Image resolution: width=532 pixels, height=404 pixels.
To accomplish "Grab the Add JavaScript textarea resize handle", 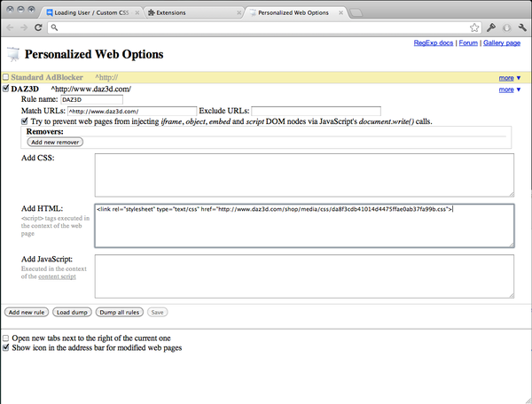I will 512,296.
